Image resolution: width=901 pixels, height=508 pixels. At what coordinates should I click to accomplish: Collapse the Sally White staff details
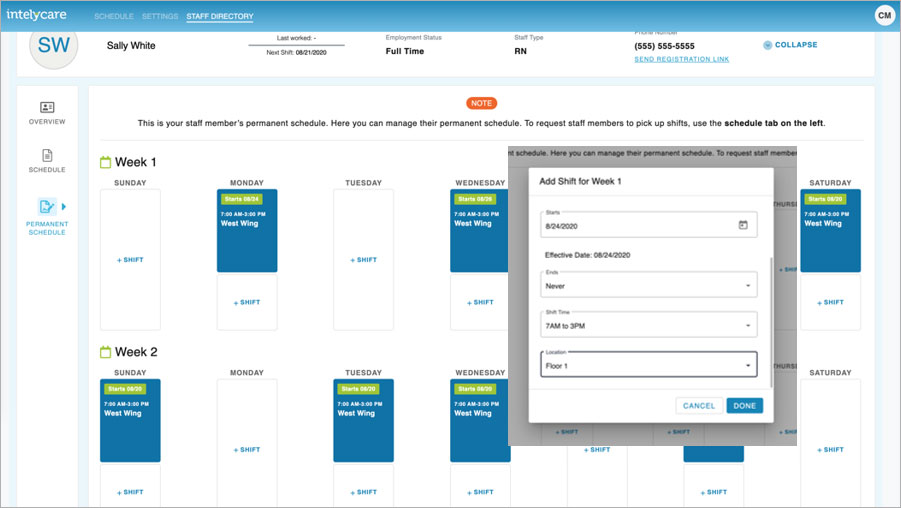[x=790, y=45]
